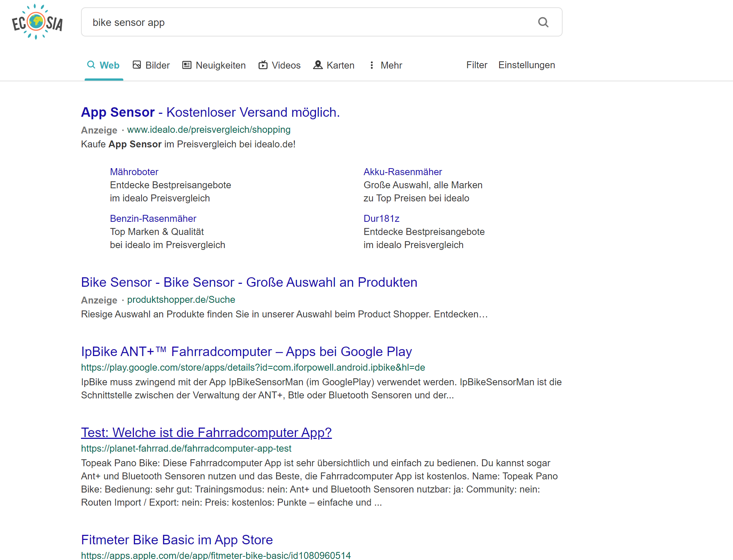Open 'Test: Welche ist die Fahrradcomputer App?' result
The width and height of the screenshot is (733, 560).
pos(206,432)
